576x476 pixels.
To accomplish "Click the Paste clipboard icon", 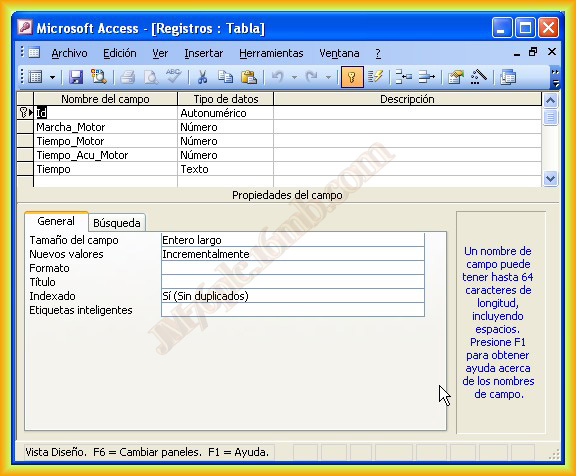I will 249,77.
